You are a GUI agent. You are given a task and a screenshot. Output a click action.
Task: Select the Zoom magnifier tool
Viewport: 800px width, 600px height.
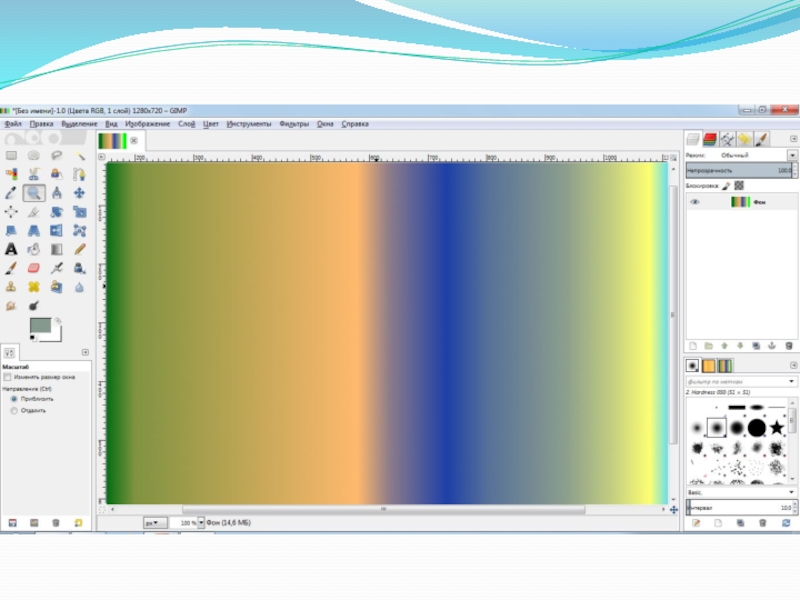pyautogui.click(x=34, y=193)
